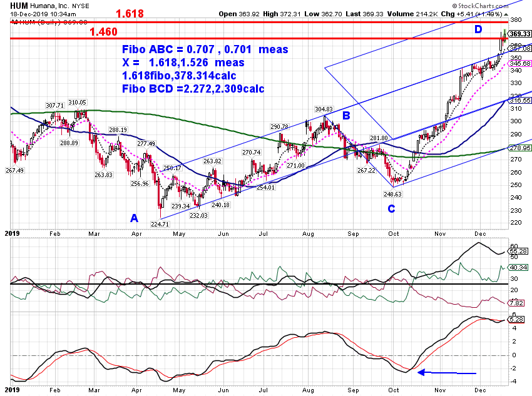Screen dimensions: 532x396
Task: Click the StockCharts.com copyright watermark
Action: (x=480, y=6)
